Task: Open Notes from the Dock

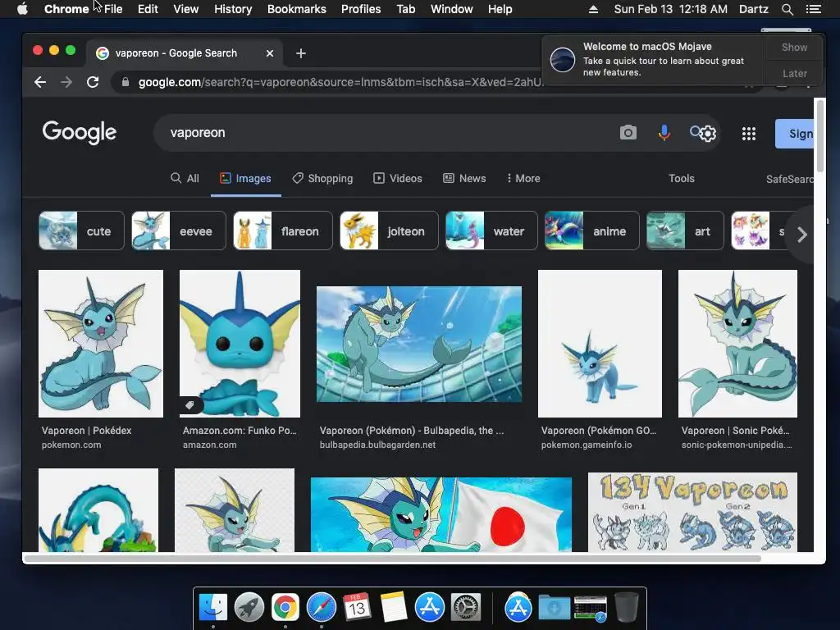Action: 394,608
